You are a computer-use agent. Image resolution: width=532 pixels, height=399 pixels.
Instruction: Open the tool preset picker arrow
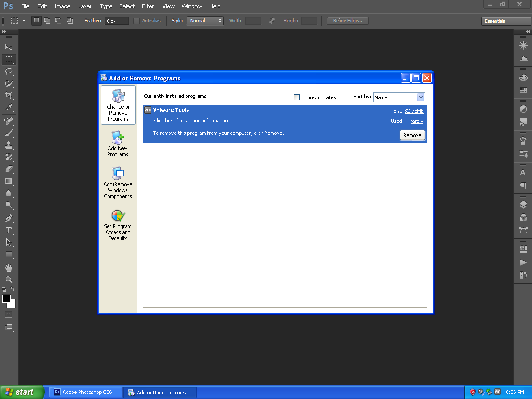24,21
